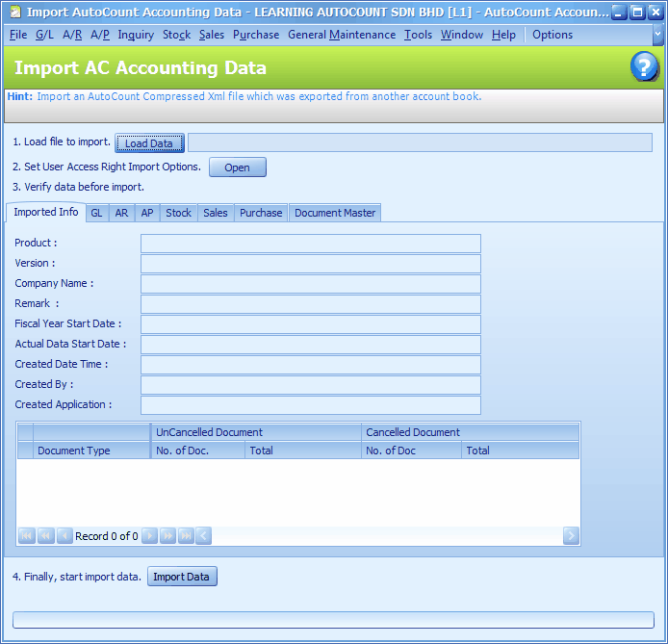Open the Options menu
Image resolution: width=668 pixels, height=644 pixels.
click(552, 35)
